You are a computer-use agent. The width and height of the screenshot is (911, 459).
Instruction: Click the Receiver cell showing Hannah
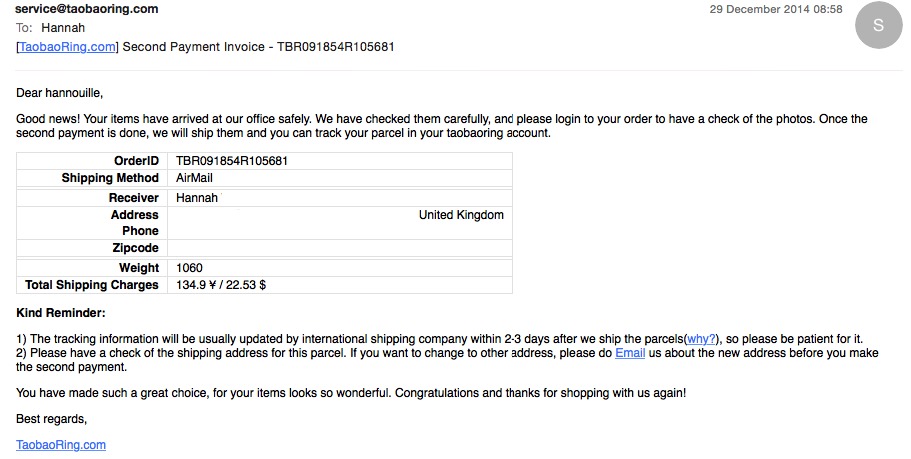340,198
